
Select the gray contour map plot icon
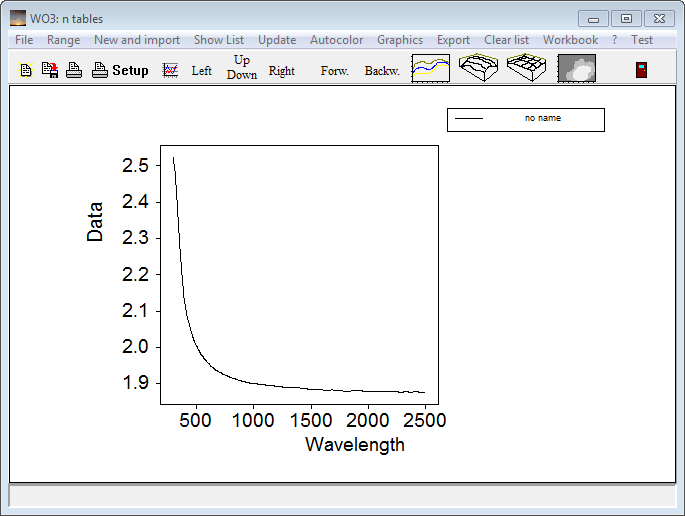pyautogui.click(x=576, y=69)
